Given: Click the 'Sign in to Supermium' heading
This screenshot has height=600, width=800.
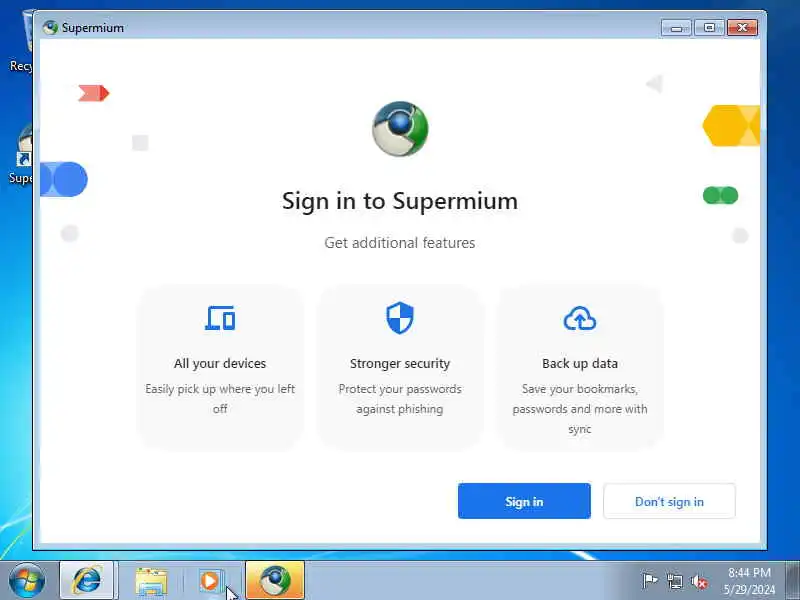Looking at the screenshot, I should pyautogui.click(x=400, y=201).
